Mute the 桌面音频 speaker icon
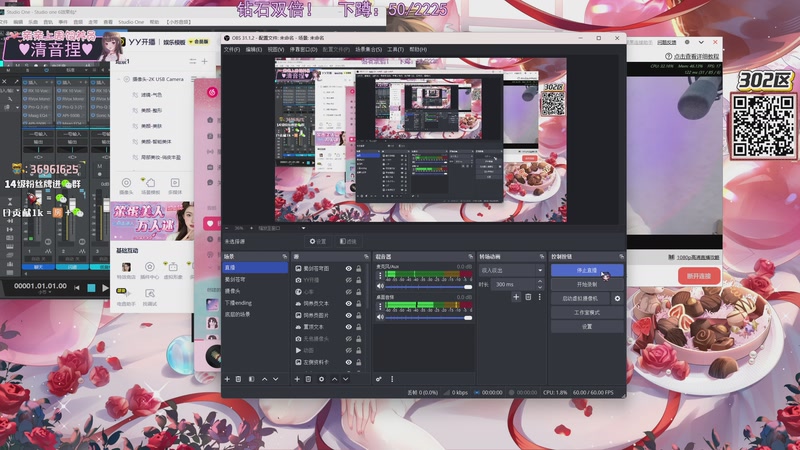The image size is (800, 450). click(380, 317)
